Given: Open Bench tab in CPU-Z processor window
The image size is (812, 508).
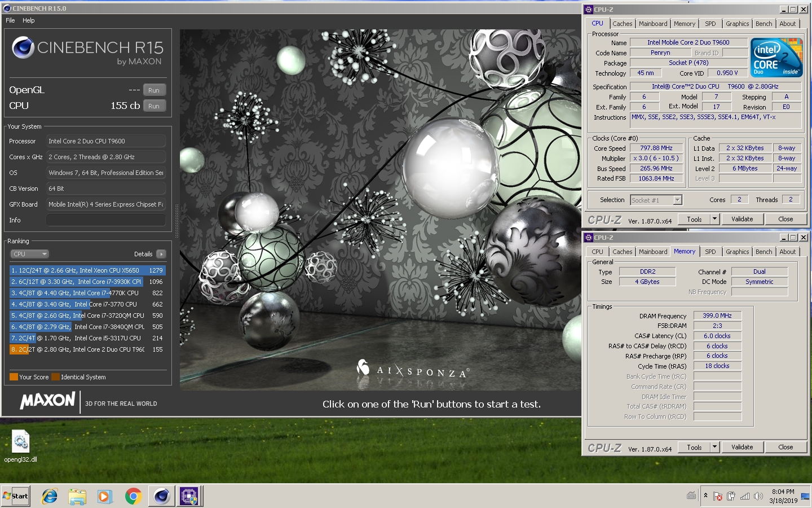Looking at the screenshot, I should 764,24.
